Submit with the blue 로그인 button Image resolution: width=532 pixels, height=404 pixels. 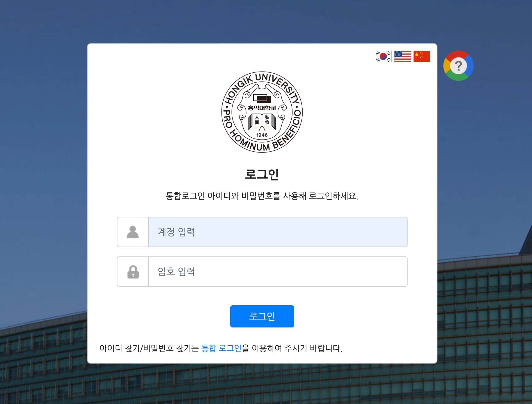(x=262, y=316)
